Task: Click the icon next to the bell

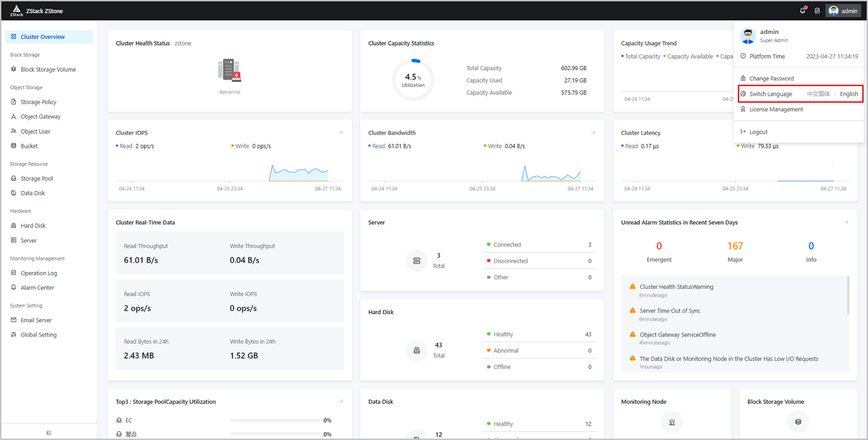Action: click(x=817, y=11)
